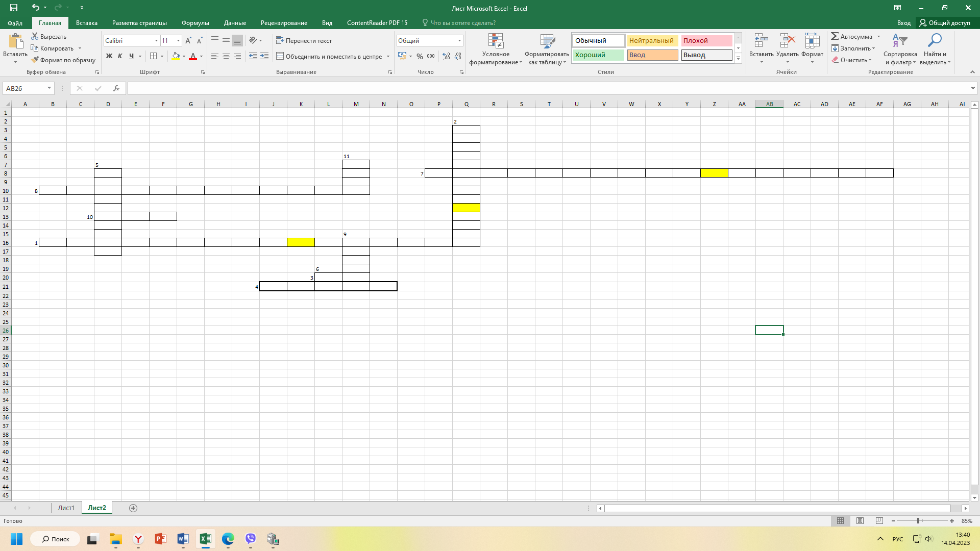980x551 pixels.
Task: Expand the Name Box dropdown arrow
Action: [x=49, y=88]
